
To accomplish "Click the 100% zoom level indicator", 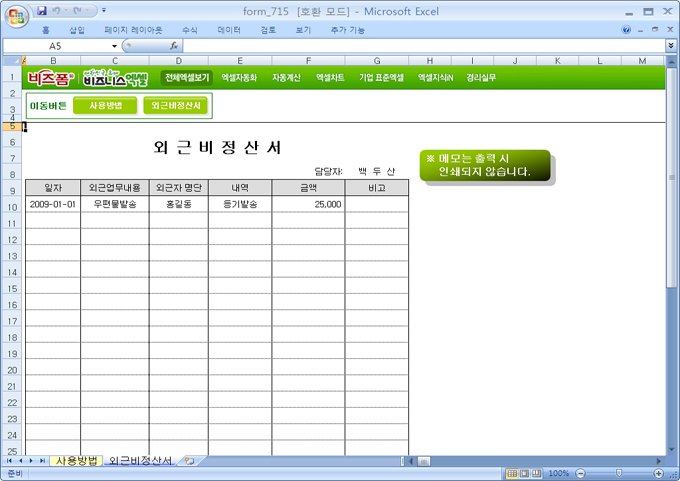I will (x=559, y=474).
